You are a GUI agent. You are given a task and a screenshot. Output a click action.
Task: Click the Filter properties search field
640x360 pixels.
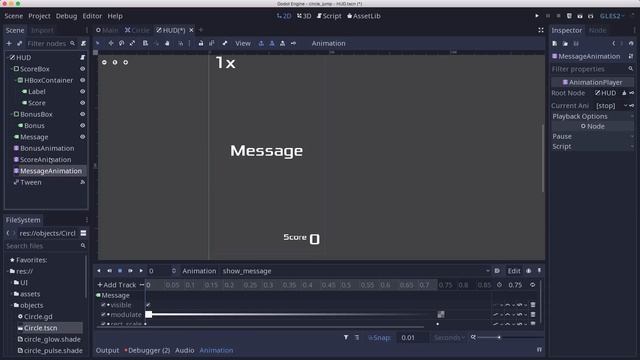point(592,69)
